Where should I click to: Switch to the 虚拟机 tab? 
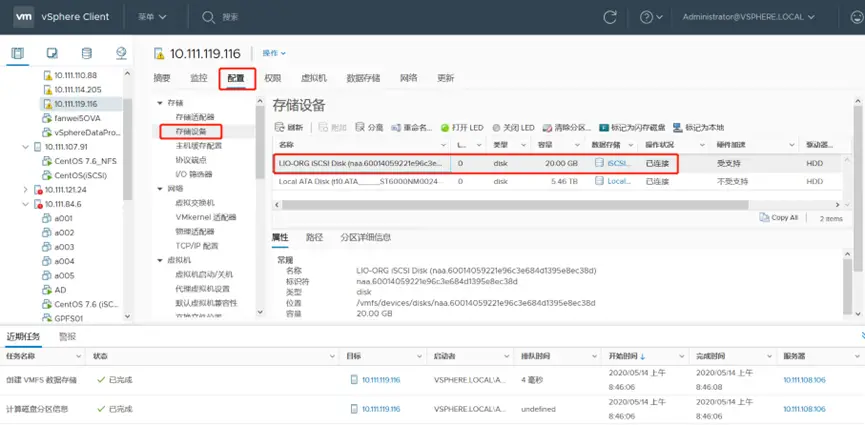click(314, 78)
